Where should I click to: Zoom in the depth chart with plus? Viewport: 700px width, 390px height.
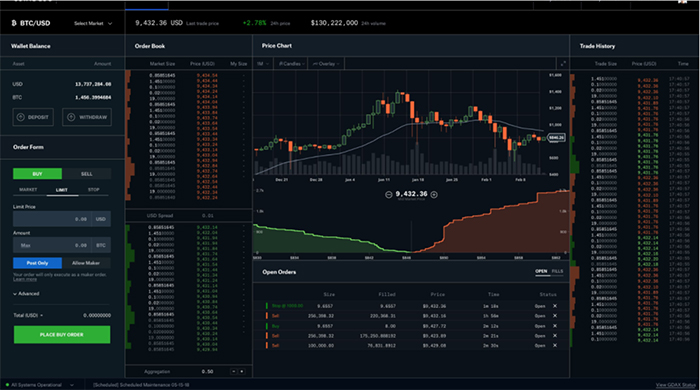coord(434,195)
